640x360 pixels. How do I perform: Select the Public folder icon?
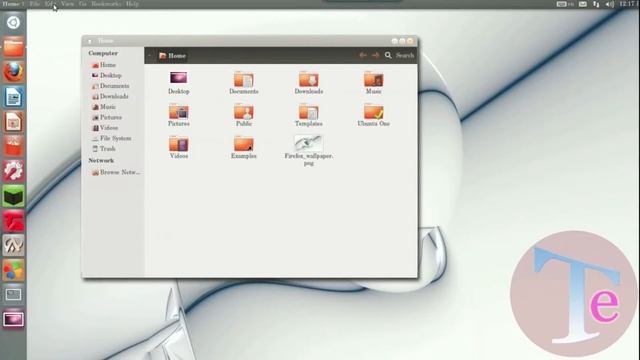(244, 111)
